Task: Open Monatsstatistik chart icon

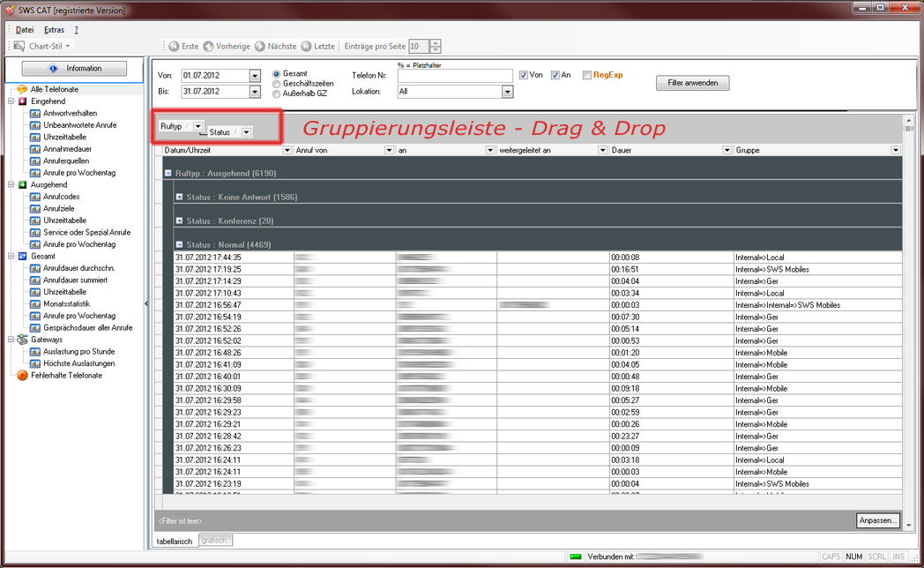Action: click(x=34, y=304)
